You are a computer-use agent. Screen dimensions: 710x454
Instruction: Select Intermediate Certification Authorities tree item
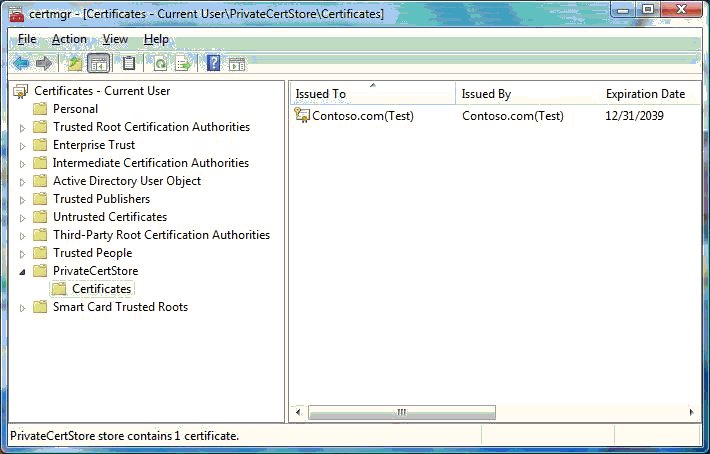click(151, 163)
